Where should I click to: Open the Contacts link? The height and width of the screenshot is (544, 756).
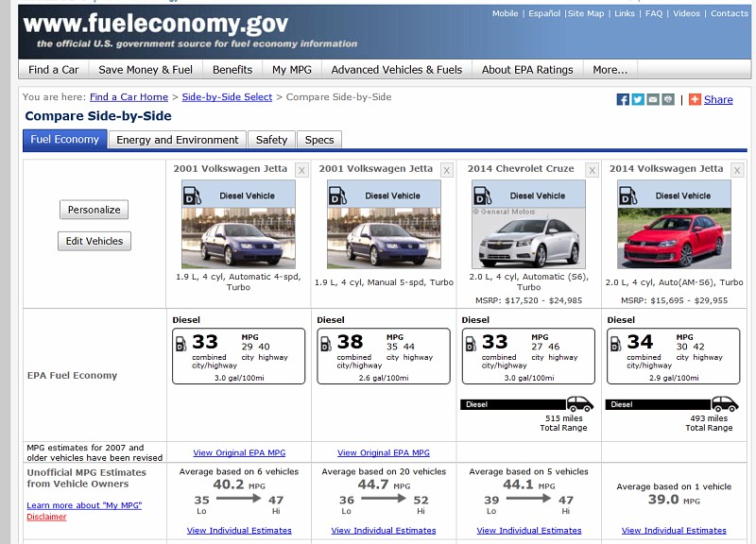point(730,13)
